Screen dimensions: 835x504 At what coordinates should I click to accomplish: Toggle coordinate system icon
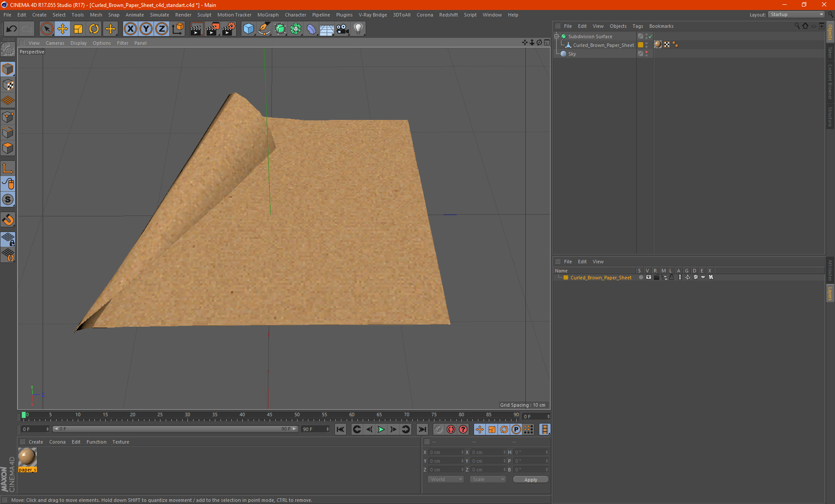[178, 29]
